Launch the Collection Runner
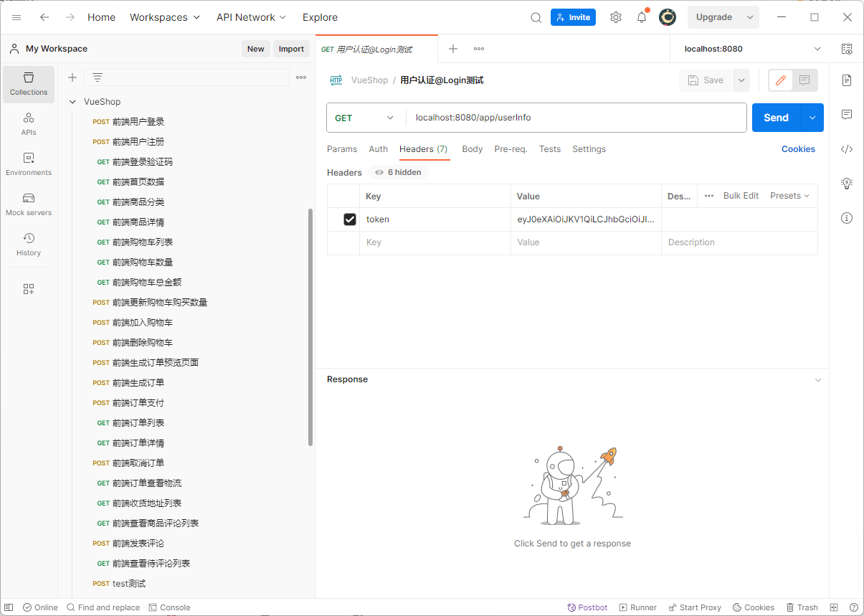Viewport: 864px width, 616px height. coord(637,607)
